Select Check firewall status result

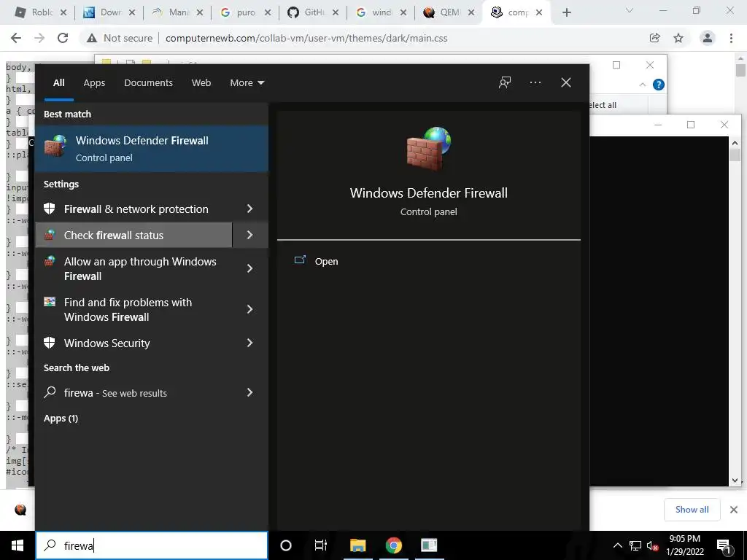coord(134,236)
